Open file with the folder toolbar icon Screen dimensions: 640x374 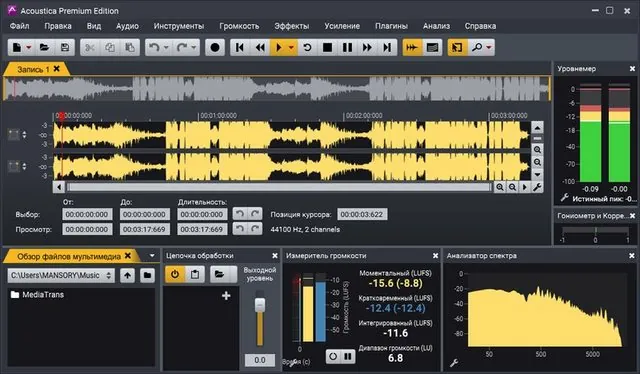click(44, 47)
